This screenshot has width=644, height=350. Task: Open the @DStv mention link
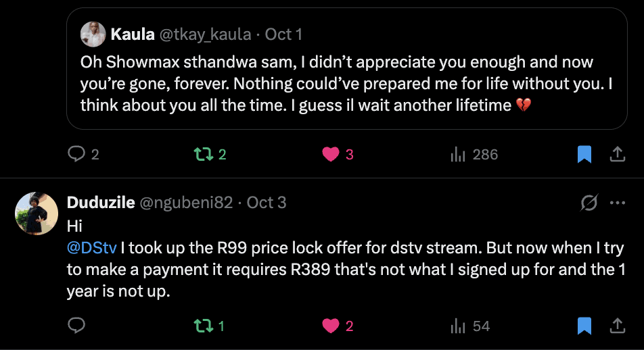tap(91, 248)
